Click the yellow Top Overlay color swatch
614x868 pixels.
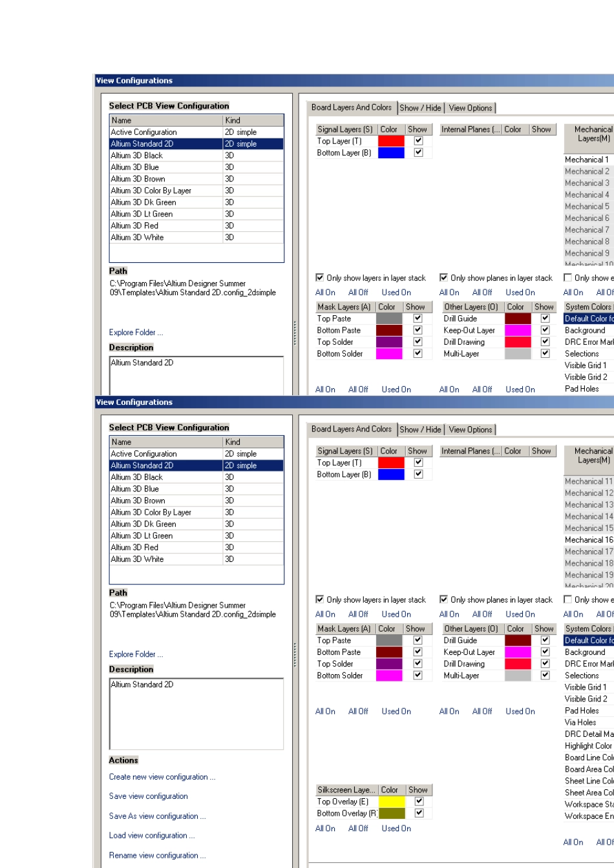coord(392,801)
